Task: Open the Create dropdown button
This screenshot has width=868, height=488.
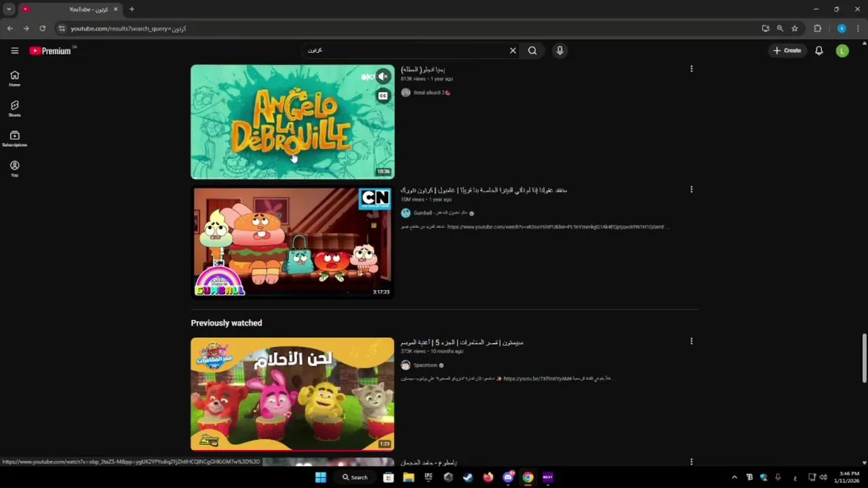Action: [787, 51]
